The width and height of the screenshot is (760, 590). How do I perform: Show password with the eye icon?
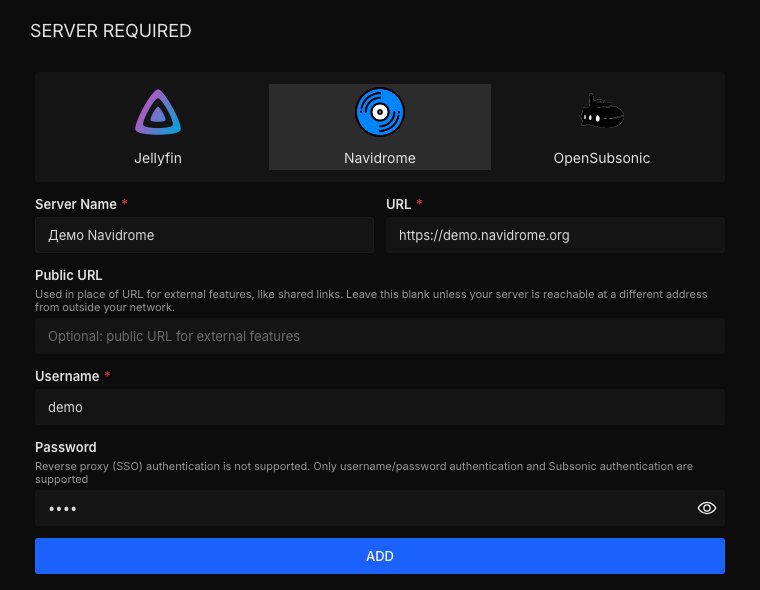point(707,508)
